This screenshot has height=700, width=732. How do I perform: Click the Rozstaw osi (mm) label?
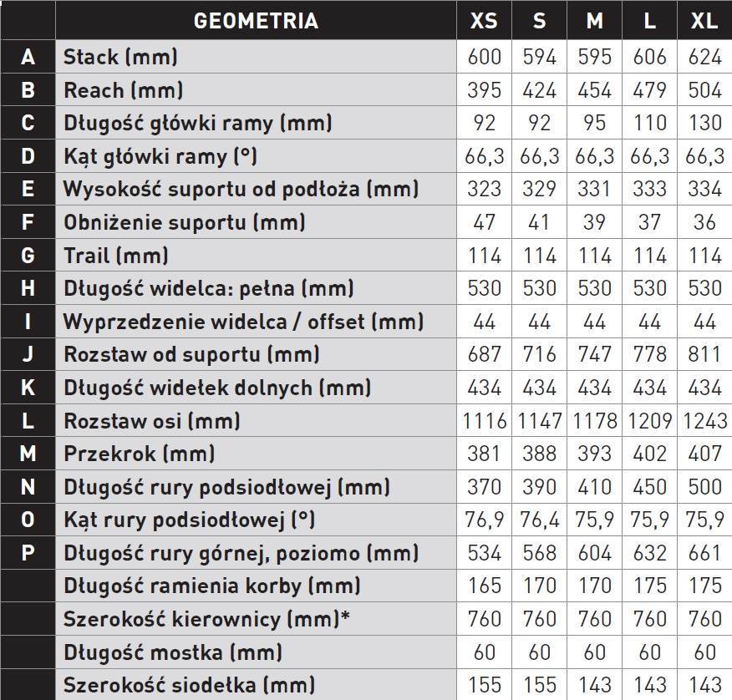[x=152, y=421]
